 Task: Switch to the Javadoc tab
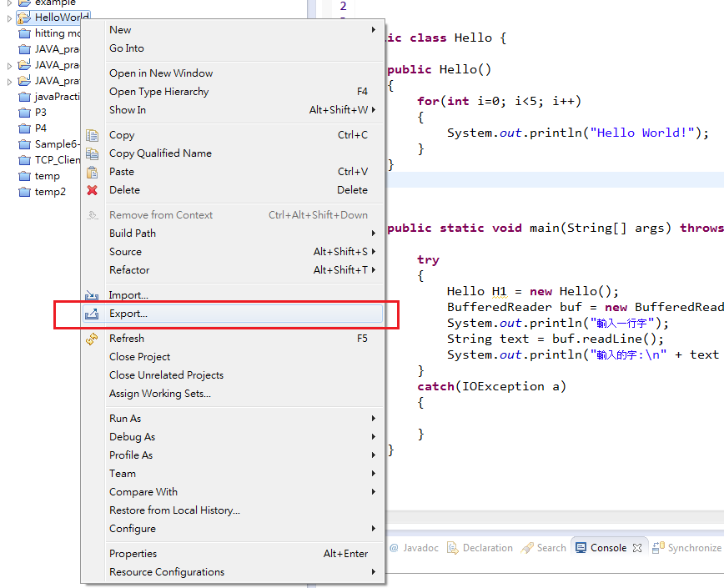[x=415, y=548]
